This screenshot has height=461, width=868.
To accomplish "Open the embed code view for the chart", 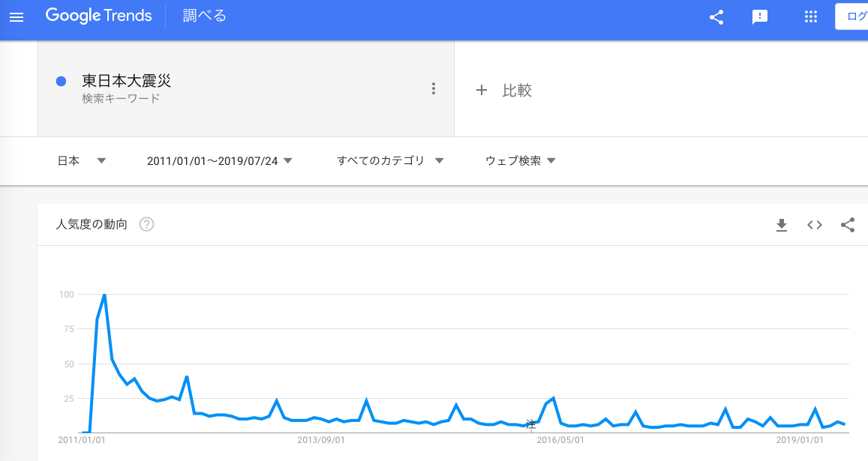I will coord(814,225).
